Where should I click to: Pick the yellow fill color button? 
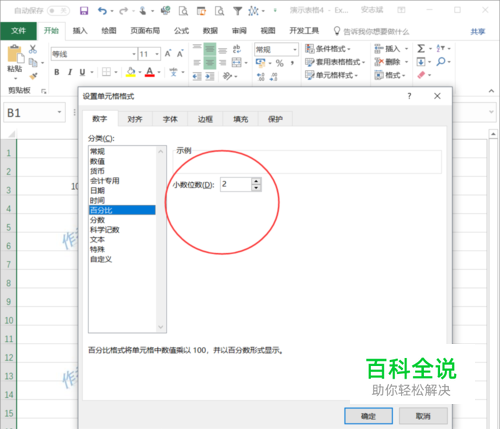pos(131,72)
